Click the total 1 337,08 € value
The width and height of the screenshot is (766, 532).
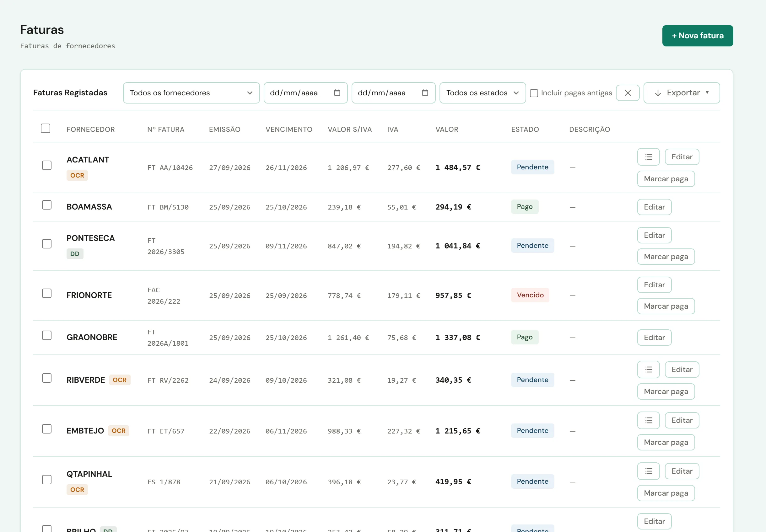[457, 338]
